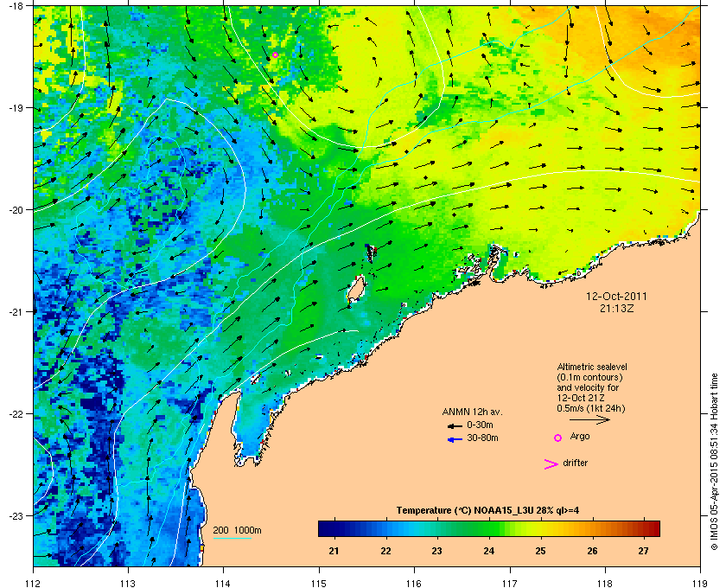Viewport: 726px width, 588px height.
Task: Click the '0-30m' legend label
Action: point(481,425)
